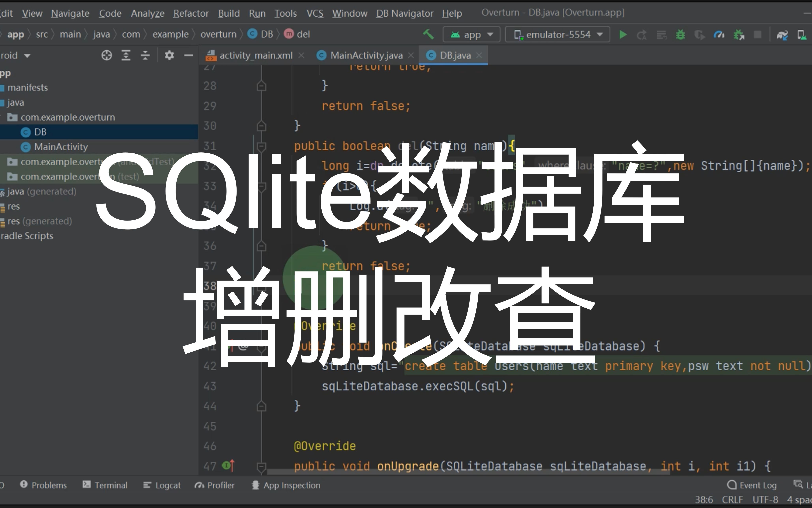Expand all items in project tree

[x=126, y=55]
